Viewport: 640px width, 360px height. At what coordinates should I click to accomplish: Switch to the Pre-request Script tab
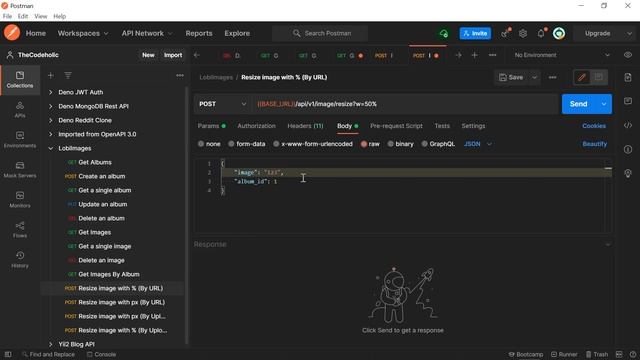[396, 126]
